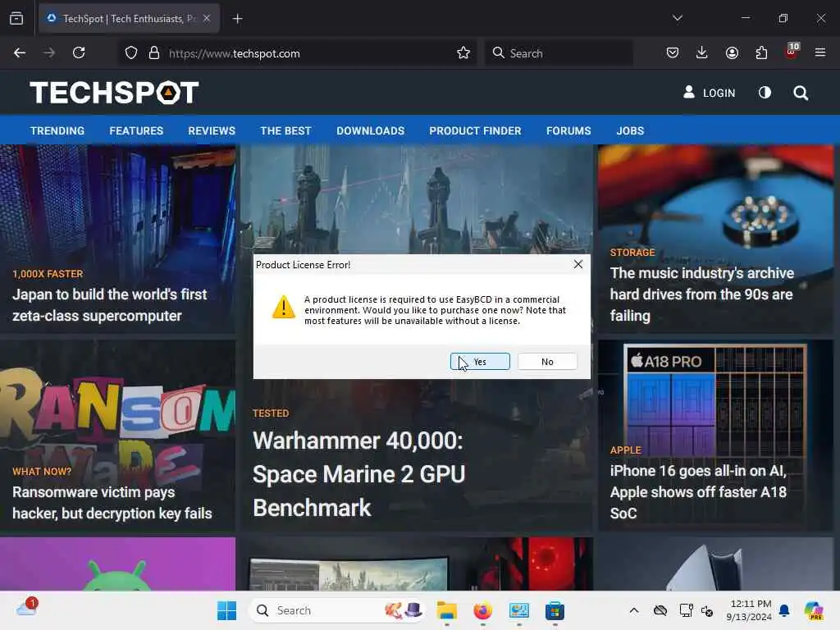The image size is (840, 630).
Task: Close the Product License Error dialog
Action: (x=578, y=264)
